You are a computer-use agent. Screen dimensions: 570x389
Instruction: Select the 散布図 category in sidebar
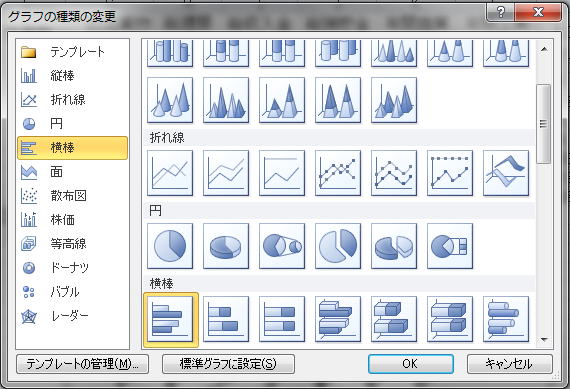(x=73, y=196)
